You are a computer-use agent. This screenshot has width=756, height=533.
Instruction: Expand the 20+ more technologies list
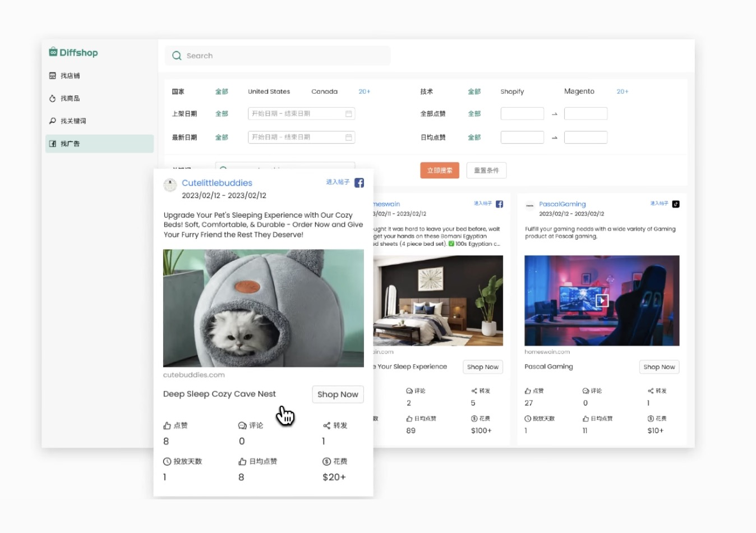[623, 91]
